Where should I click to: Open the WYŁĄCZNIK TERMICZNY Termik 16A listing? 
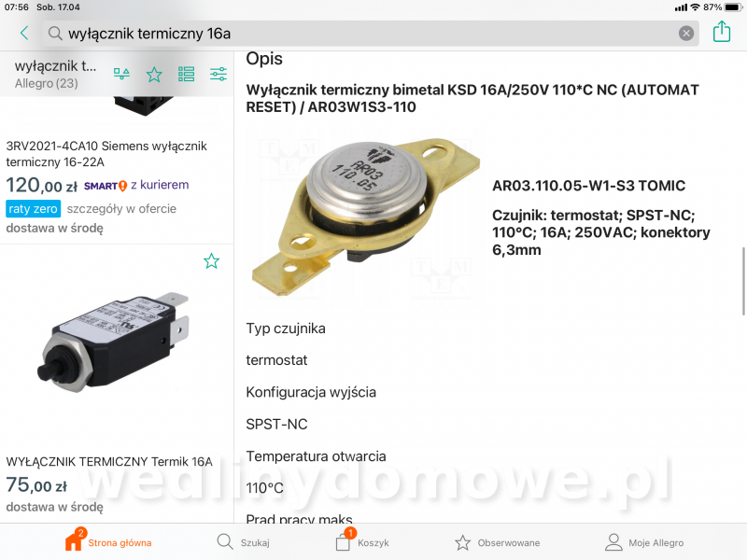(109, 461)
